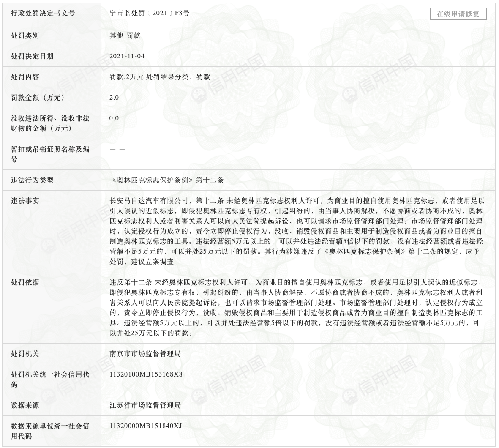Screen dimensions: 499x448
Task: Select the 处罚类别 label
Action: coord(25,36)
